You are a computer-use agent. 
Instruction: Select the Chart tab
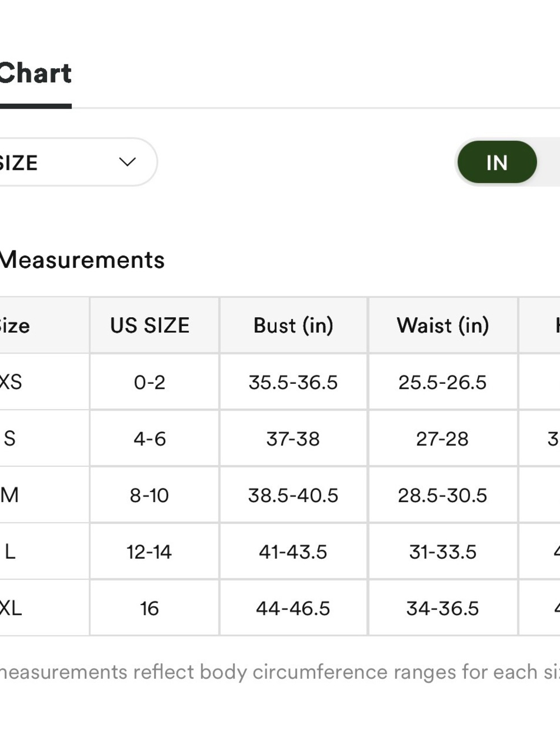pos(35,73)
